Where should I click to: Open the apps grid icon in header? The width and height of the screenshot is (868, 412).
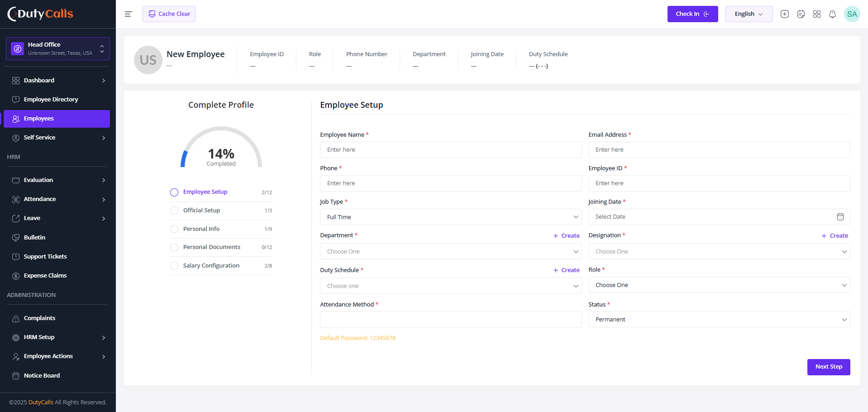tap(816, 14)
